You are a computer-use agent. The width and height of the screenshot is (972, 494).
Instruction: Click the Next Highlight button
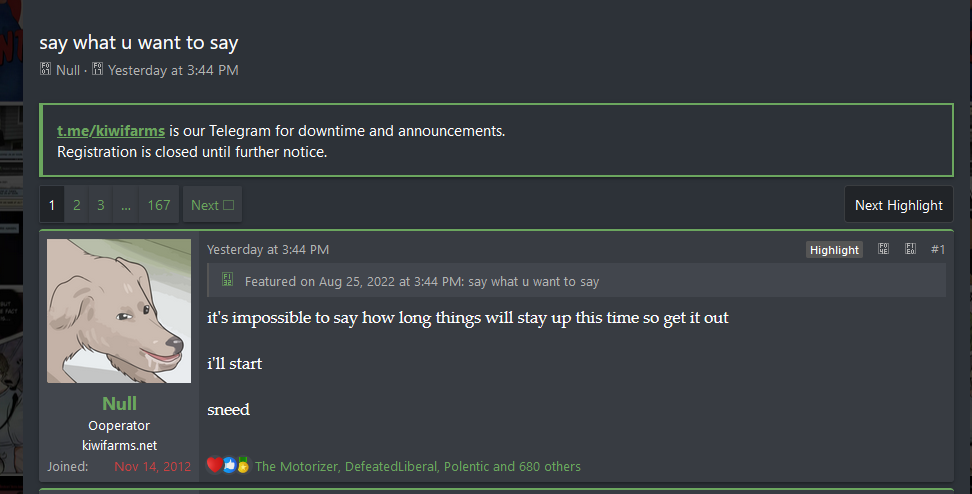[x=898, y=205]
